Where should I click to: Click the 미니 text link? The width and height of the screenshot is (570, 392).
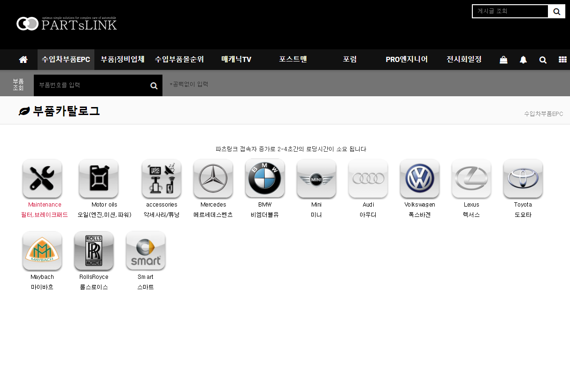pyautogui.click(x=316, y=215)
